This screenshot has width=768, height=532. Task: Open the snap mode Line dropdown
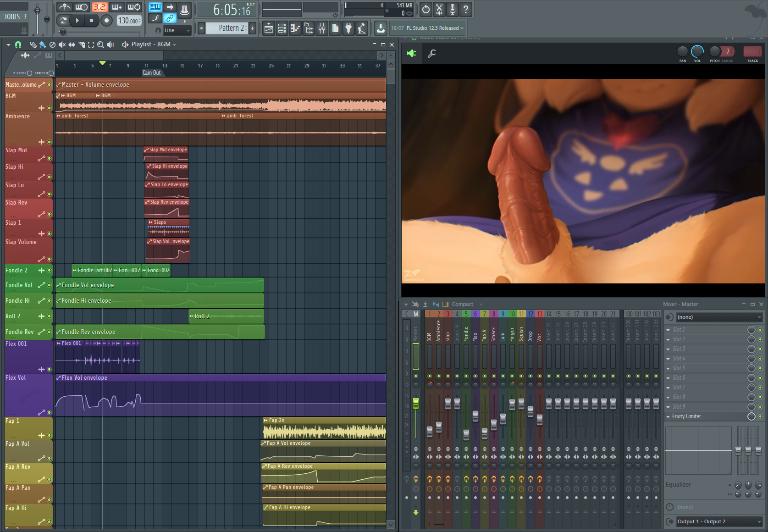click(x=177, y=30)
